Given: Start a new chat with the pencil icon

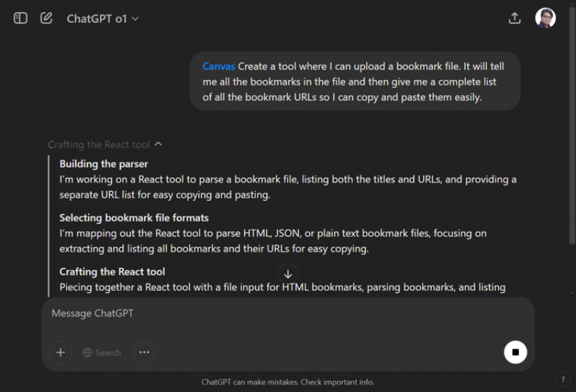Looking at the screenshot, I should pos(46,18).
